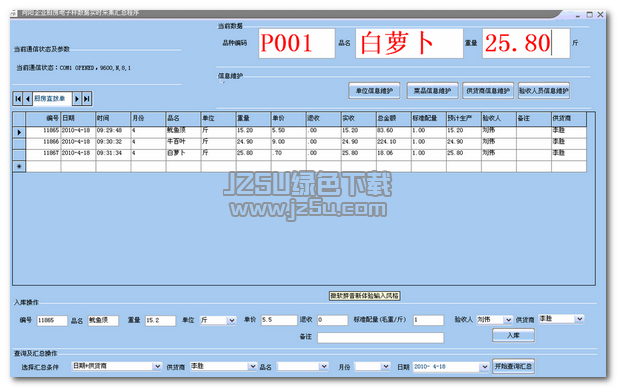Select row marker for record 11866
The image size is (617, 388).
pyautogui.click(x=19, y=143)
